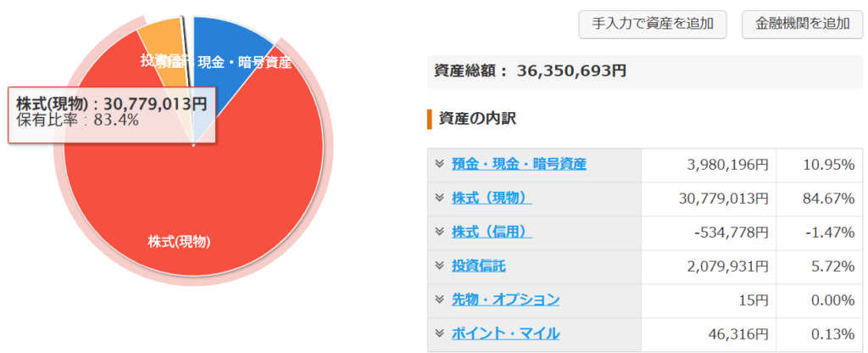The height and width of the screenshot is (353, 868).
Task: Open the 株式（信用） link
Action: 492,233
